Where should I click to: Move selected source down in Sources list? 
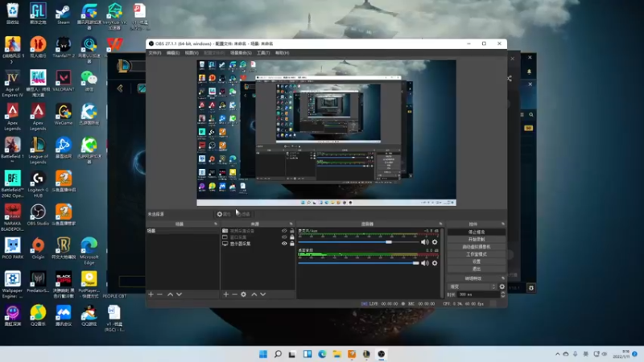coord(263,294)
